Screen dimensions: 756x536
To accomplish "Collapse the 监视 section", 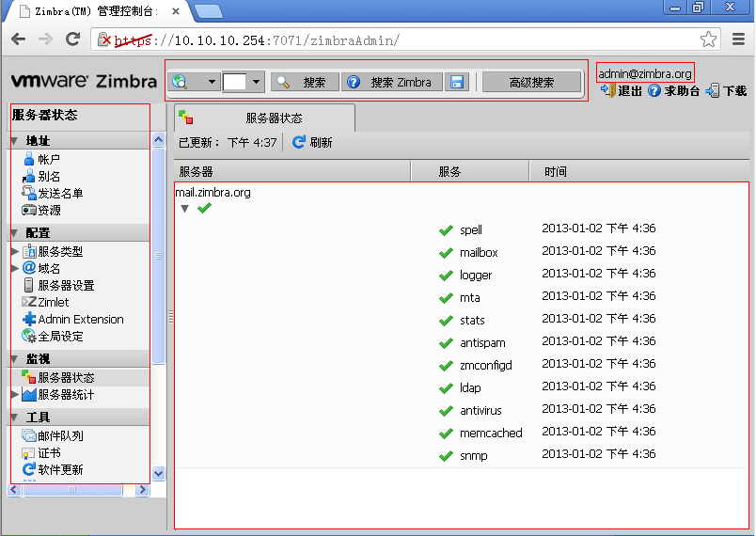I will click(x=14, y=359).
